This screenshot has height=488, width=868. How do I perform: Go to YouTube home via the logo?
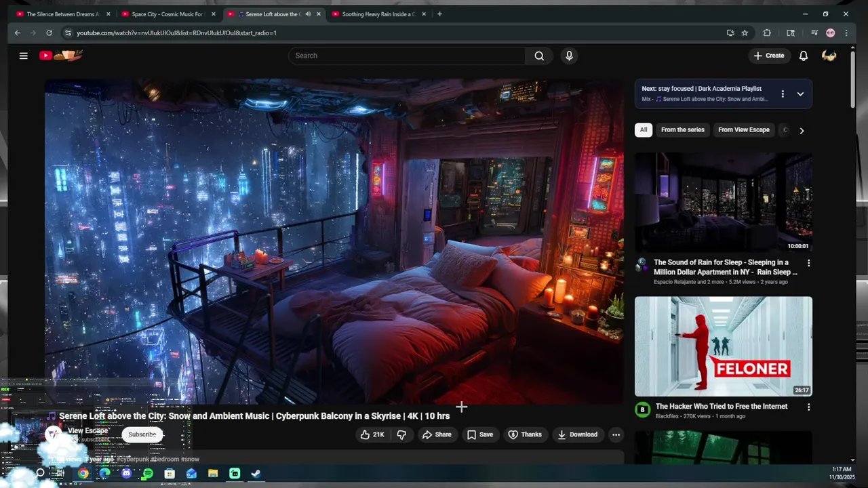(60, 56)
